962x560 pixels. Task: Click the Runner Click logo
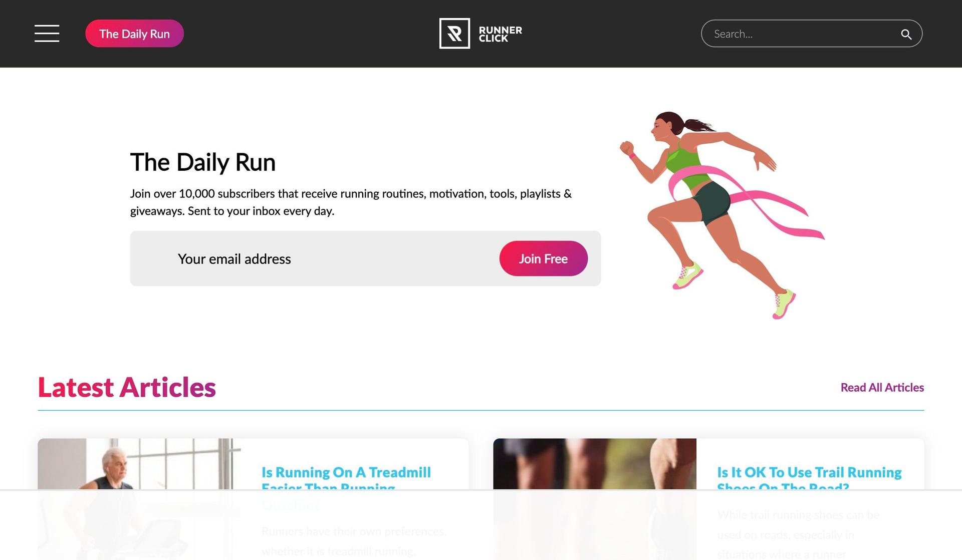(480, 34)
